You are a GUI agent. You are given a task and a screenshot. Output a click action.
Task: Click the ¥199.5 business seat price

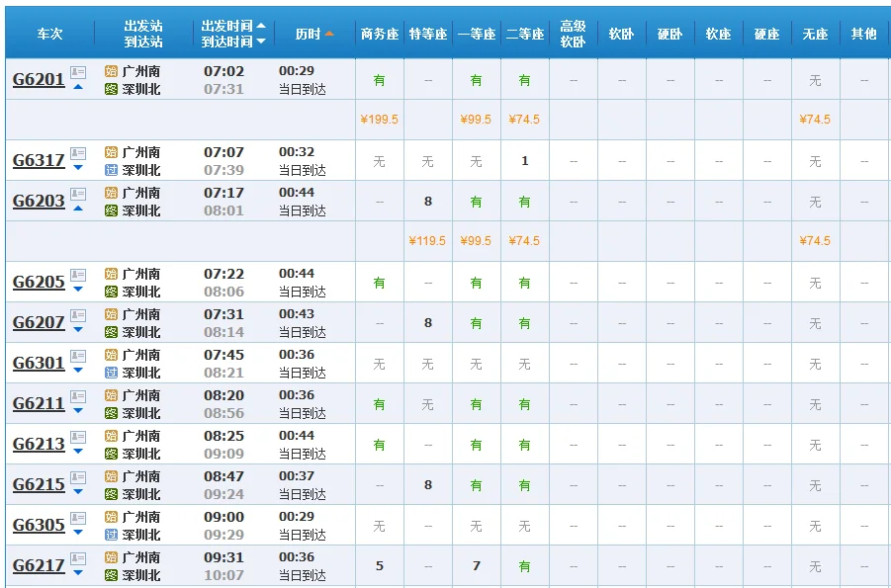379,119
